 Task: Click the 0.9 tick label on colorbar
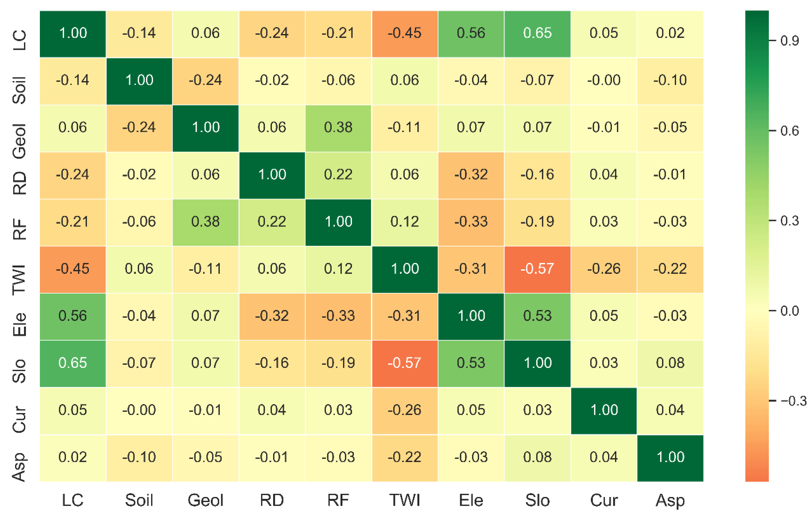pyautogui.click(x=789, y=41)
